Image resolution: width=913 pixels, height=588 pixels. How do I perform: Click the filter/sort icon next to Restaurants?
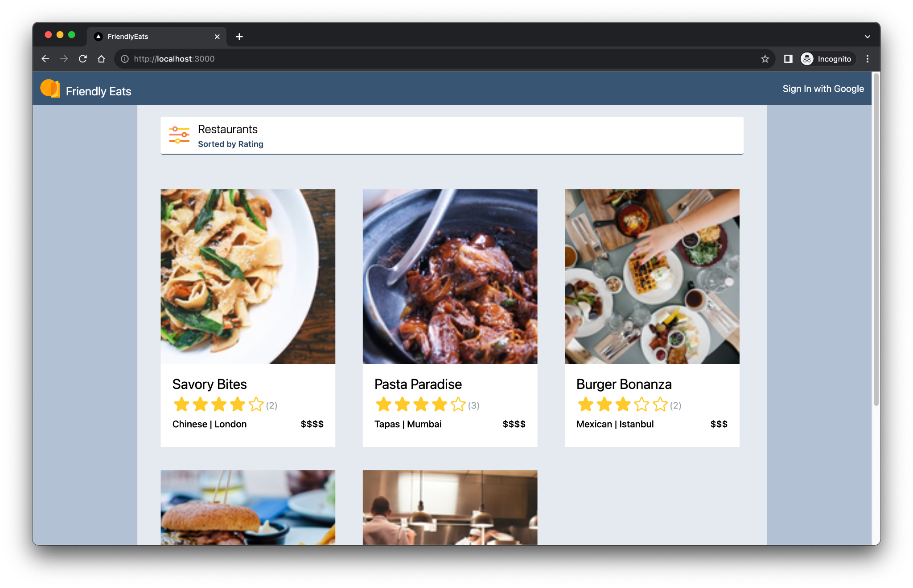pyautogui.click(x=179, y=136)
